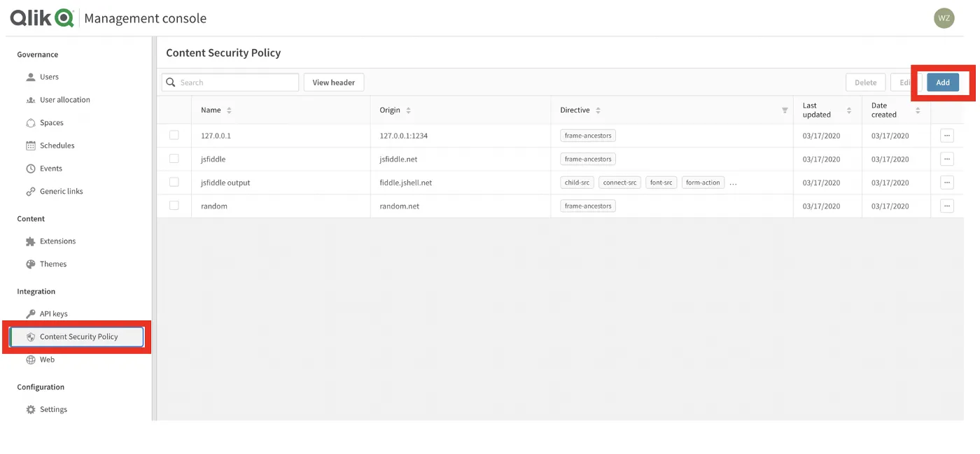Open Settings under Configuration
Image resolution: width=980 pixels, height=454 pixels.
click(x=52, y=409)
